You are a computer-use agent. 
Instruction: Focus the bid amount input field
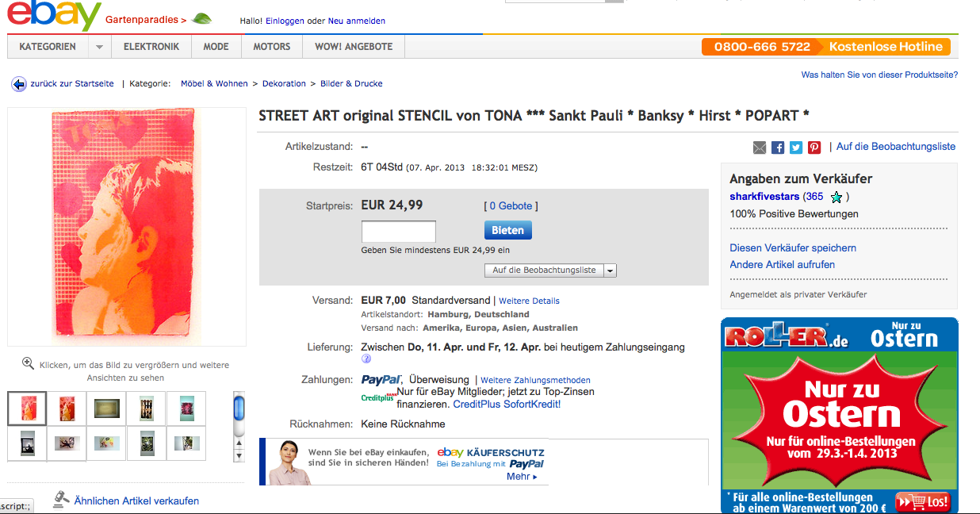tap(399, 232)
